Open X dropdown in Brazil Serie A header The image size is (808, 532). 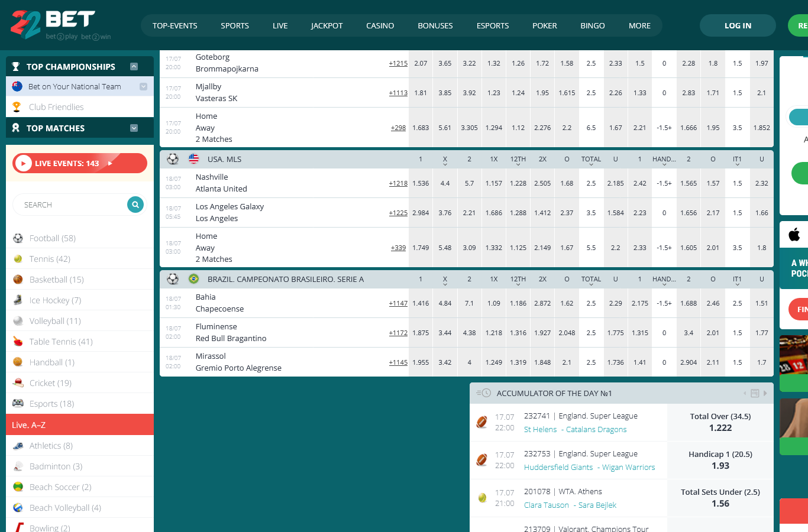(x=445, y=280)
